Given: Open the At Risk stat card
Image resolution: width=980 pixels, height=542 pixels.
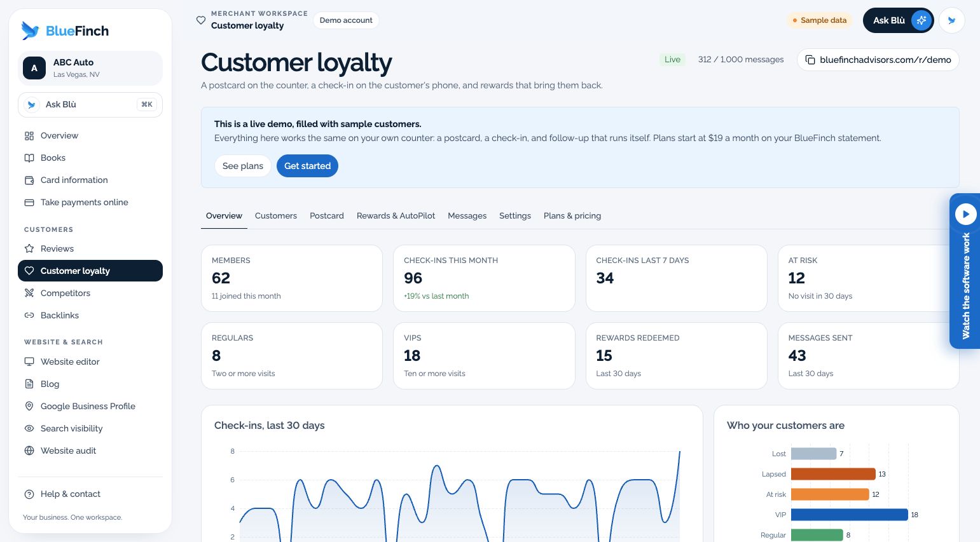Looking at the screenshot, I should click(x=868, y=278).
